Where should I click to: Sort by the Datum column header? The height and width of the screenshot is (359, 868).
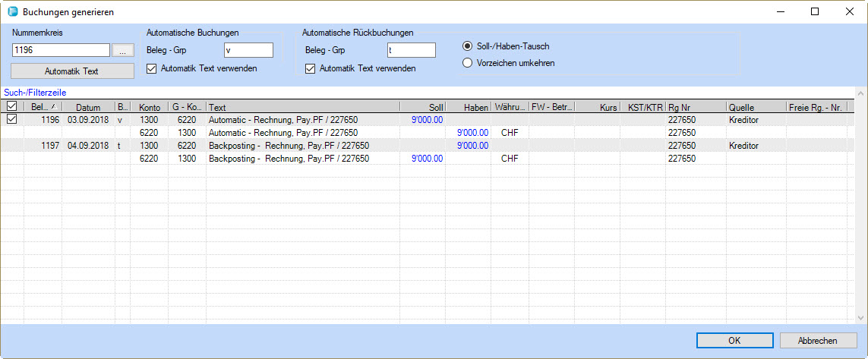point(88,108)
